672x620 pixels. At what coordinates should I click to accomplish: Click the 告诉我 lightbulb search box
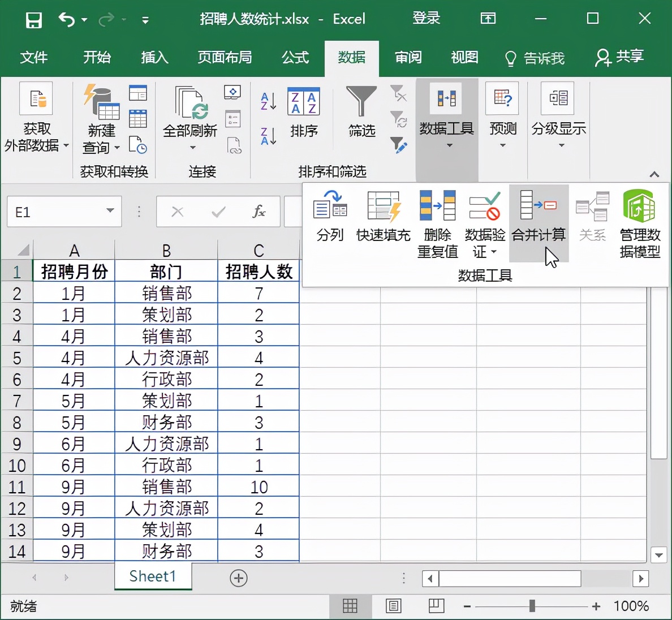[535, 58]
